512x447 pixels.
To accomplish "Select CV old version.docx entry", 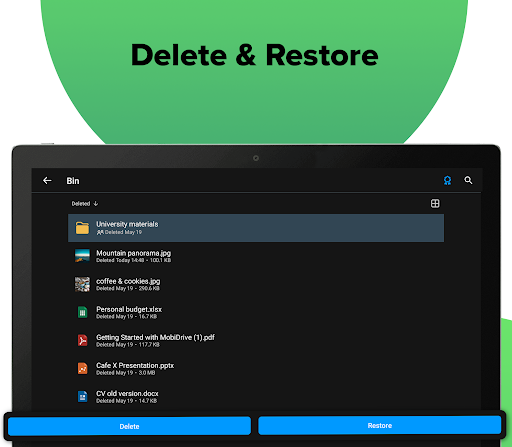I will point(256,396).
